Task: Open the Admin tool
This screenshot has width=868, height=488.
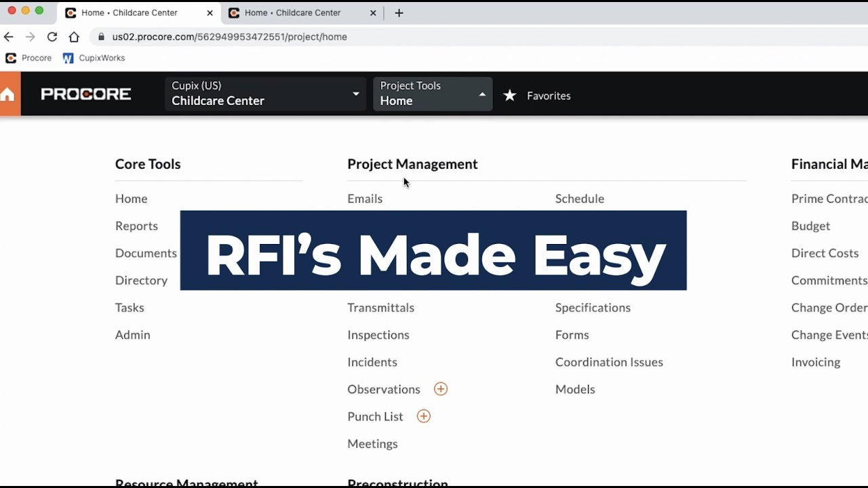Action: 133,335
